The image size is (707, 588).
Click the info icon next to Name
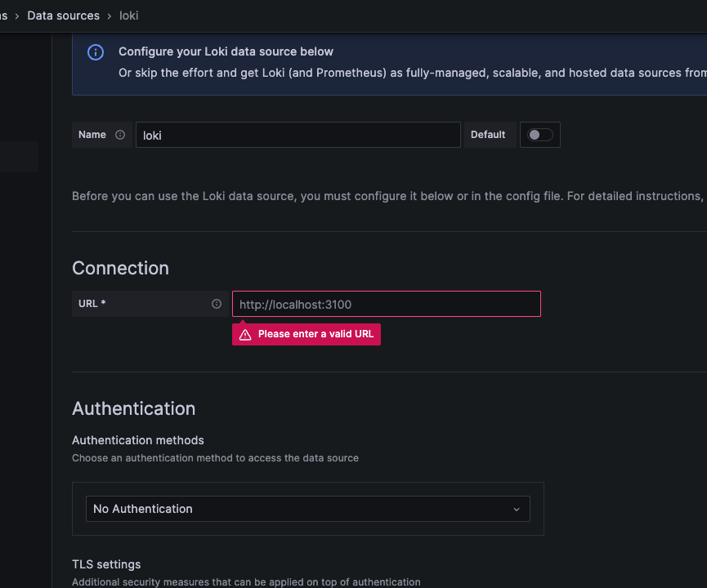click(x=120, y=135)
